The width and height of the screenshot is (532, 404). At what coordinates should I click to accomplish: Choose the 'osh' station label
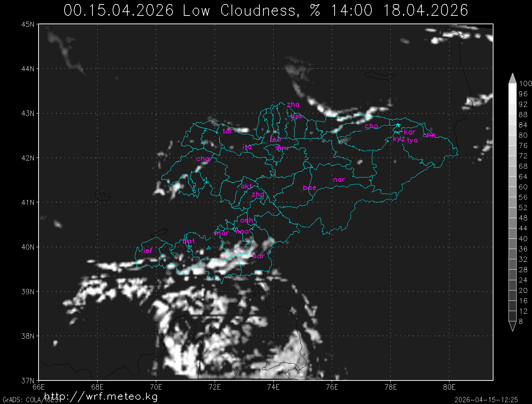coord(247,220)
